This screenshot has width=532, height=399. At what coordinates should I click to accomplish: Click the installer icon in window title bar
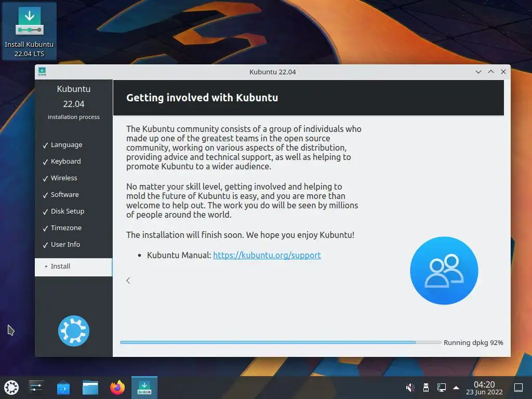pos(42,72)
